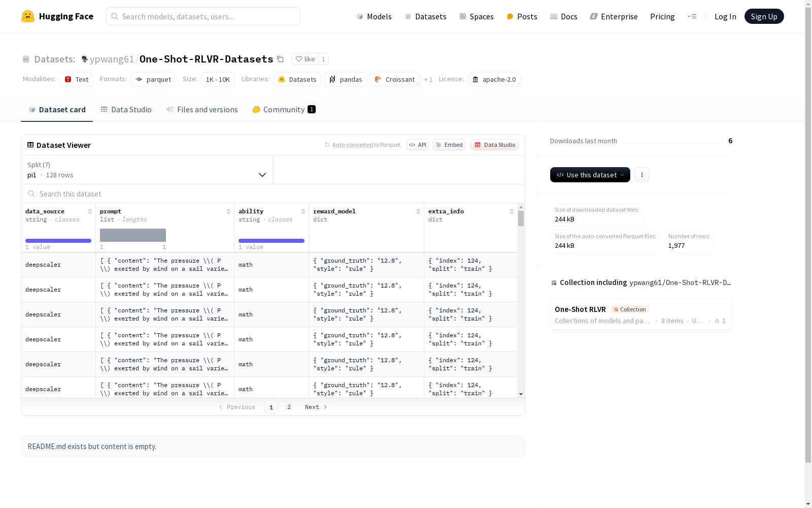Focus the Search this dataset field
This screenshot has height=508, width=812.
click(273, 194)
